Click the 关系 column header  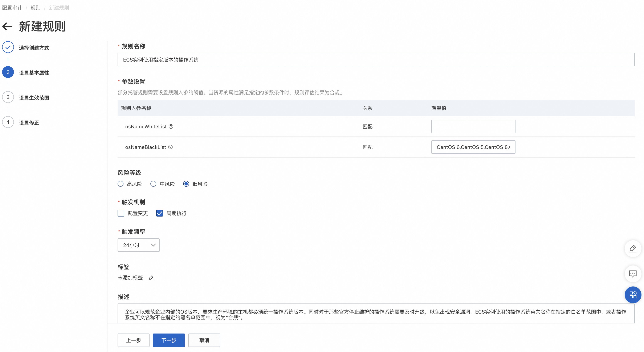[367, 108]
